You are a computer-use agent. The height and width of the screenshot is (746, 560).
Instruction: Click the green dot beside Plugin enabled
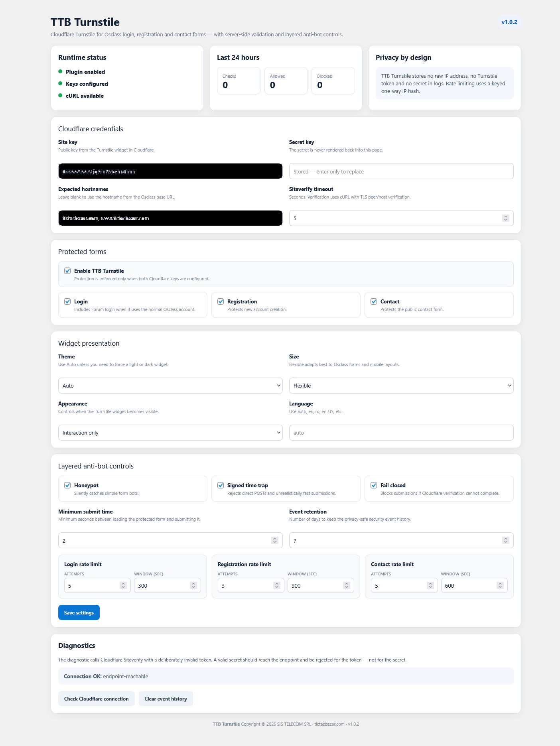point(60,72)
